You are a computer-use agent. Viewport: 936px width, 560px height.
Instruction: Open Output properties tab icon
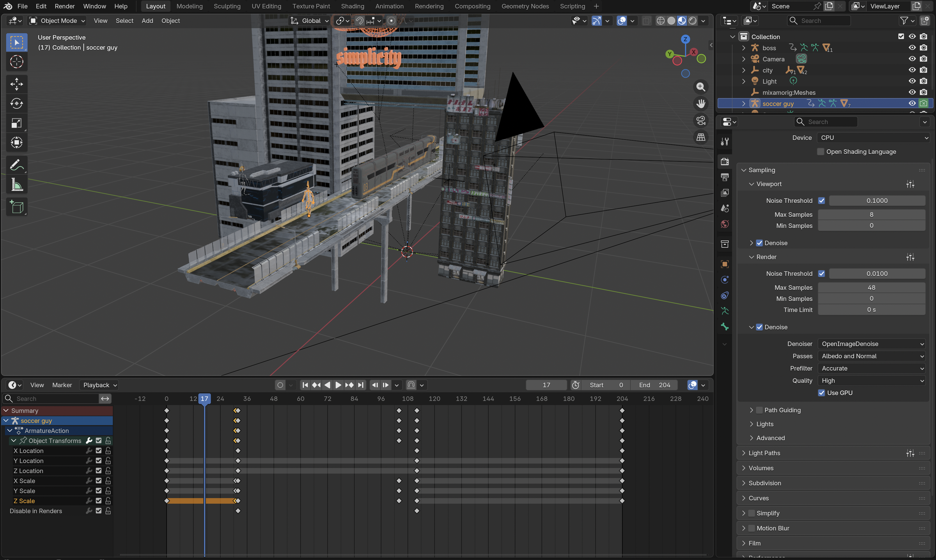(x=725, y=177)
